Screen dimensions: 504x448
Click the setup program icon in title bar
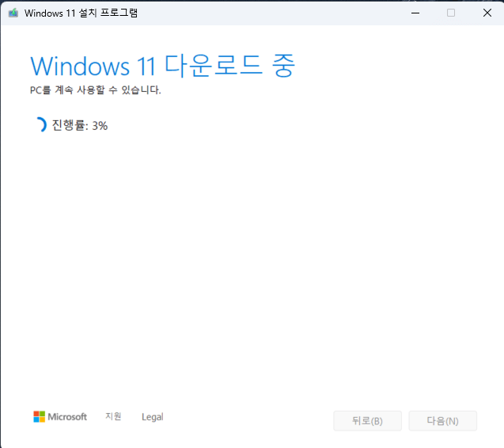pyautogui.click(x=13, y=13)
